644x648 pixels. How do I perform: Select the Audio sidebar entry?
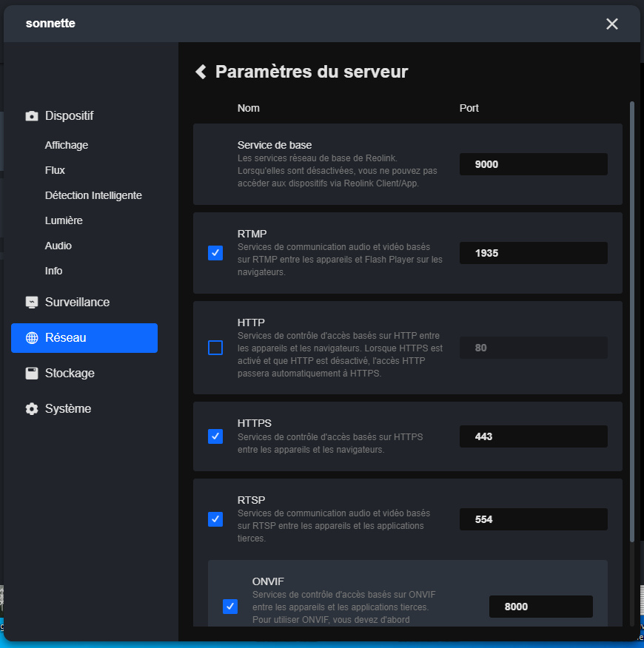tap(58, 246)
